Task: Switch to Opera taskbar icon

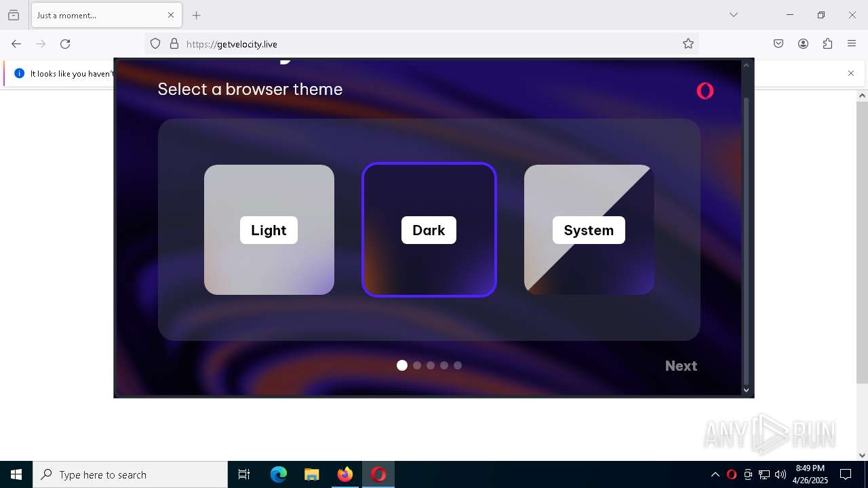Action: tap(378, 474)
